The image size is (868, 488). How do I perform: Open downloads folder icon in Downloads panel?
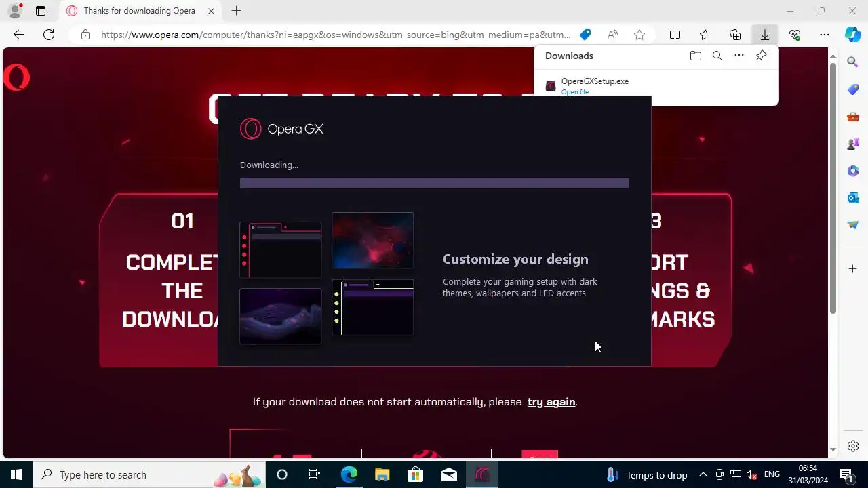coord(695,56)
